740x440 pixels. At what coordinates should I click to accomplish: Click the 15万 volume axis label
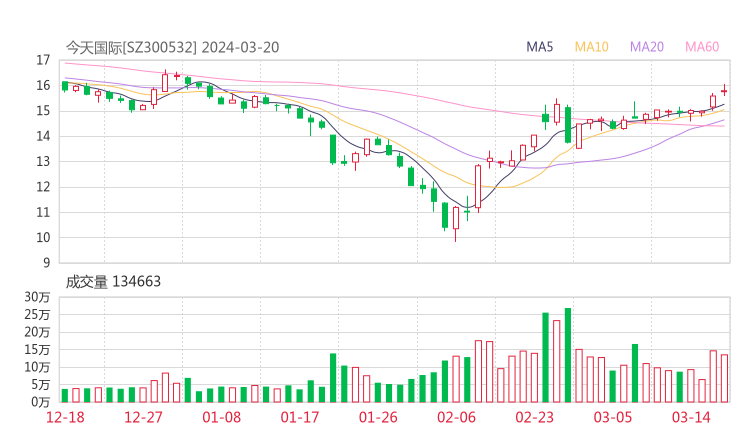pyautogui.click(x=37, y=350)
